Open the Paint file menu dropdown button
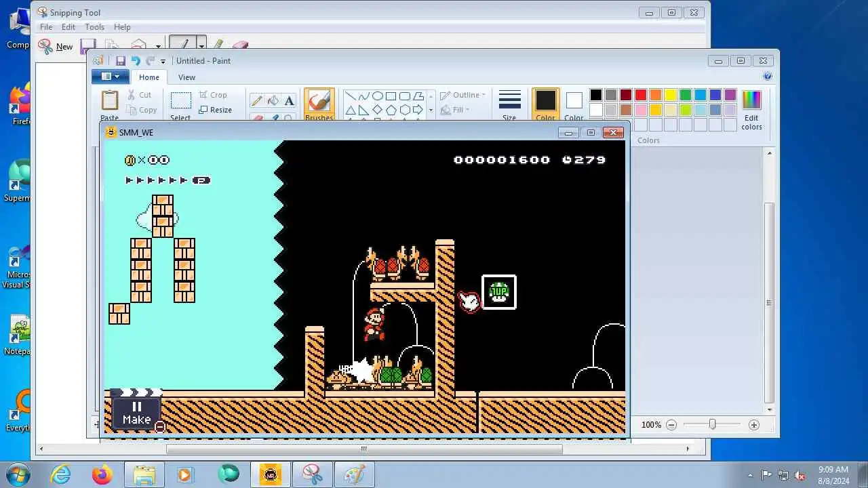The image size is (868, 488). (109, 77)
